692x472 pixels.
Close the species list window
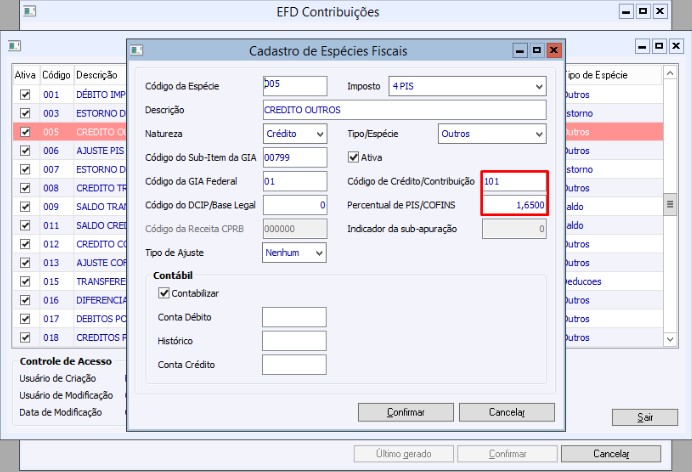pyautogui.click(x=676, y=46)
